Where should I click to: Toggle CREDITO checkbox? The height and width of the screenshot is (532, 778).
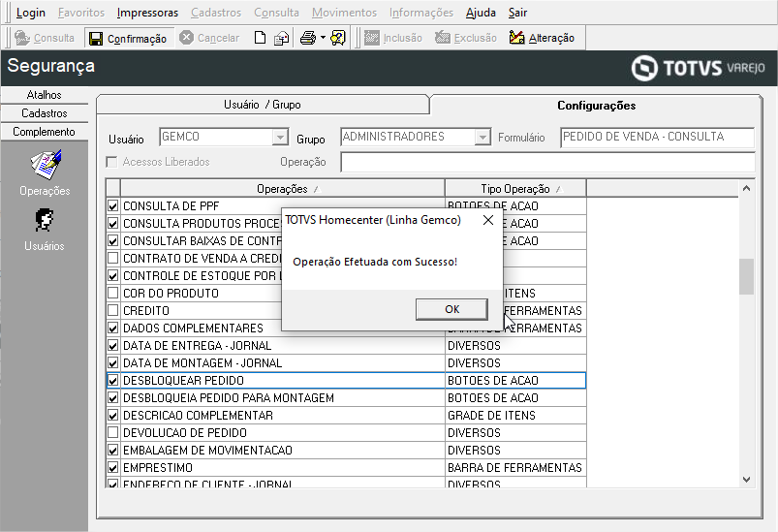pos(113,310)
